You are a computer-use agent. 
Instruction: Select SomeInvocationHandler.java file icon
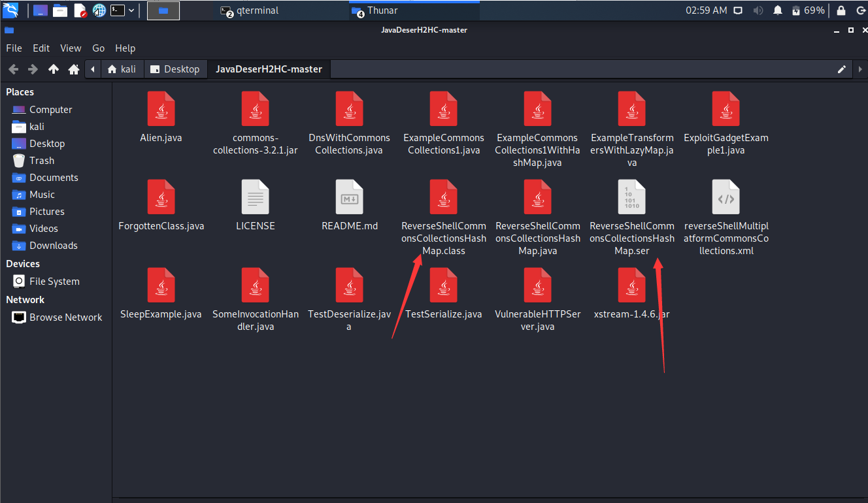pos(255,285)
